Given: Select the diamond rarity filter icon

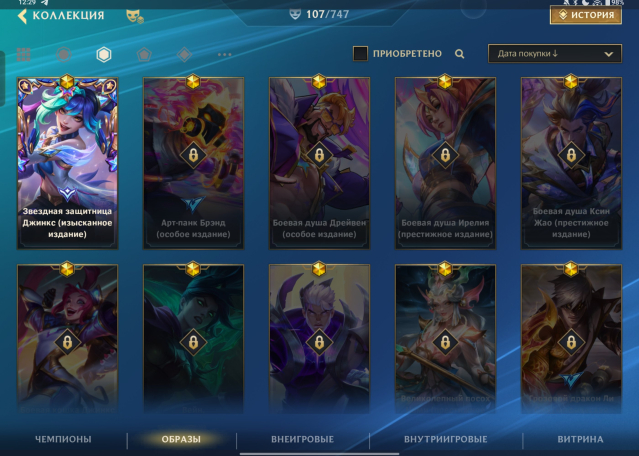Looking at the screenshot, I should pos(184,54).
